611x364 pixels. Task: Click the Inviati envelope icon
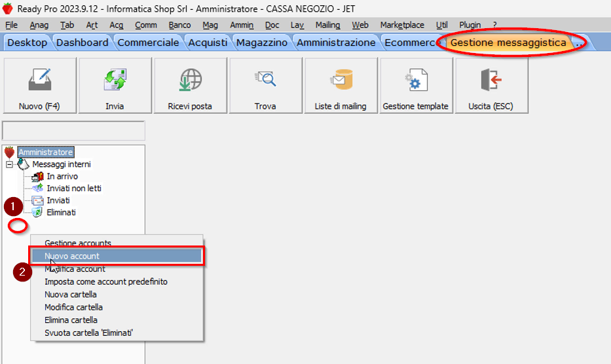point(38,200)
